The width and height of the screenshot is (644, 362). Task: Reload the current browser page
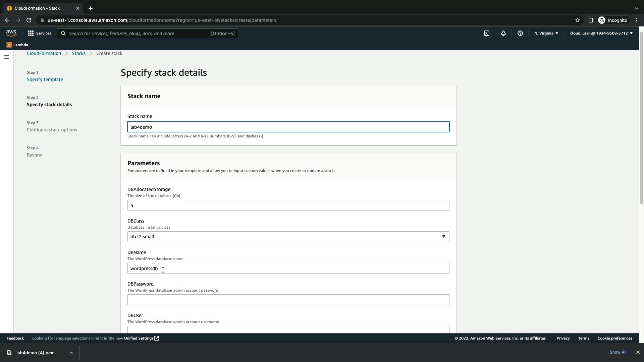29,20
